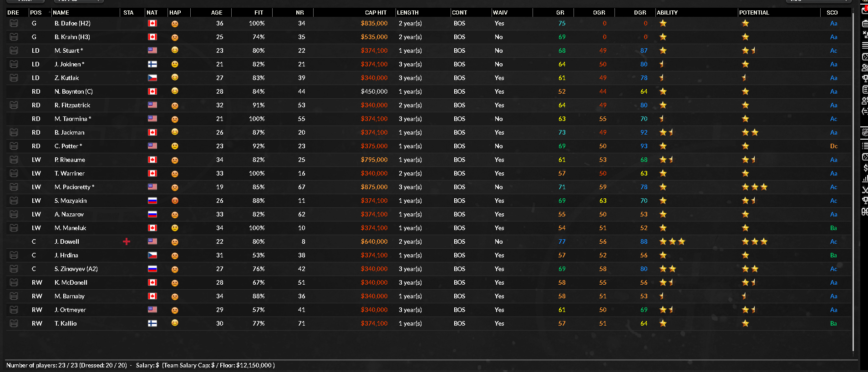The image size is (868, 372).
Task: Click S. Mozyakin's angry red face icon
Action: tap(175, 201)
